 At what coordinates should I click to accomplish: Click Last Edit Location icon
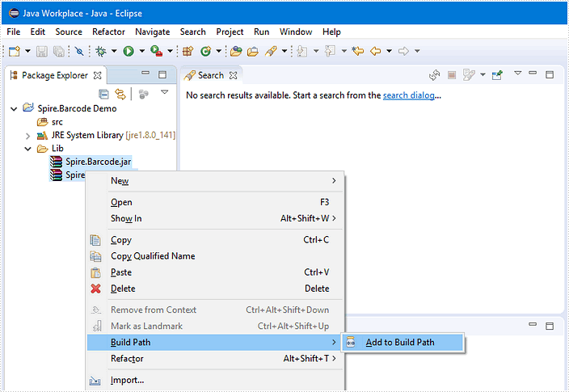(358, 51)
